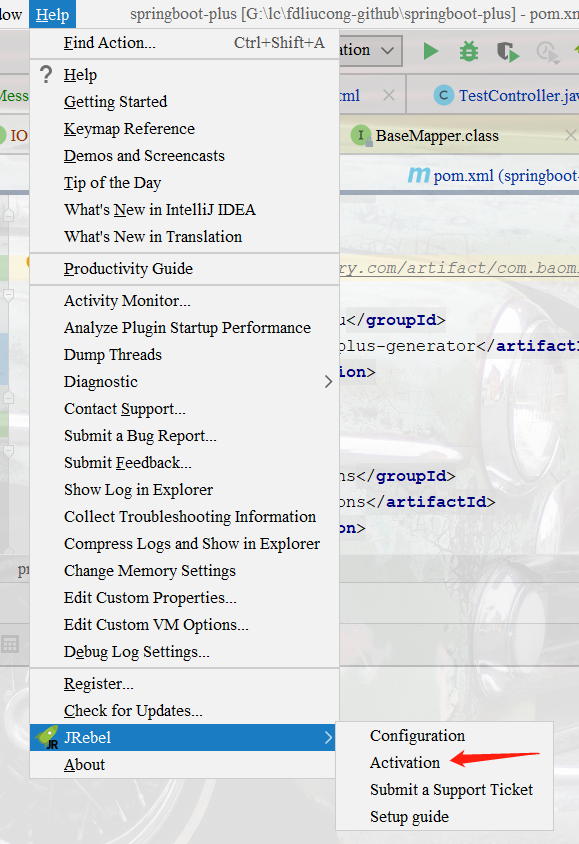579x844 pixels.
Task: Click the TestController class file icon
Action: 444,96
